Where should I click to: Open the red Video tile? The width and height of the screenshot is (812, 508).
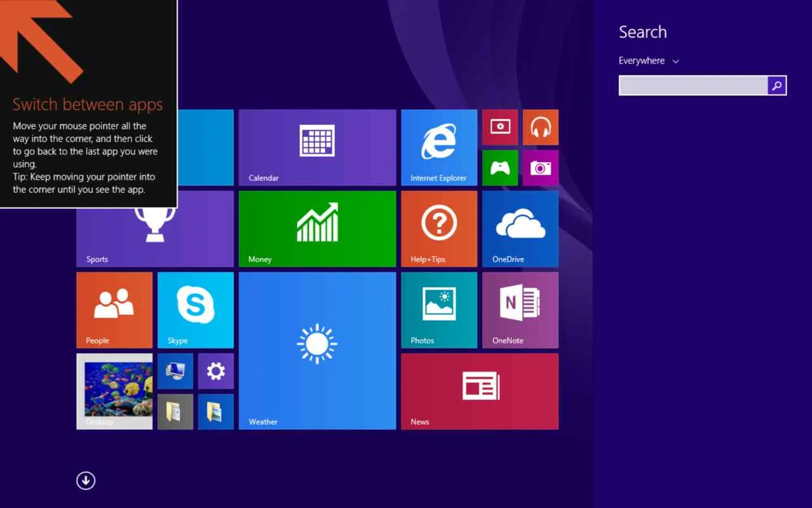pyautogui.click(x=500, y=127)
